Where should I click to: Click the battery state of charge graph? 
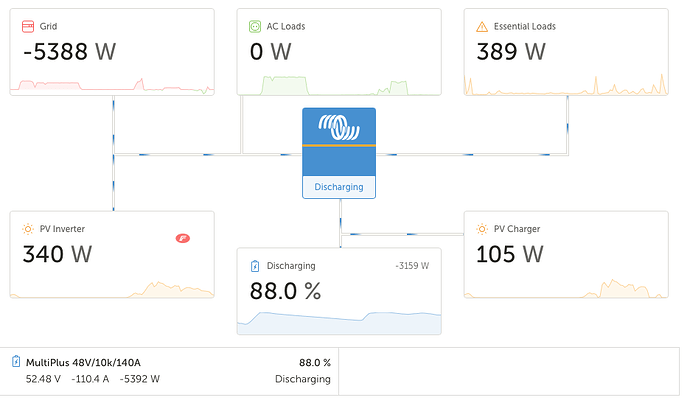pyautogui.click(x=339, y=323)
